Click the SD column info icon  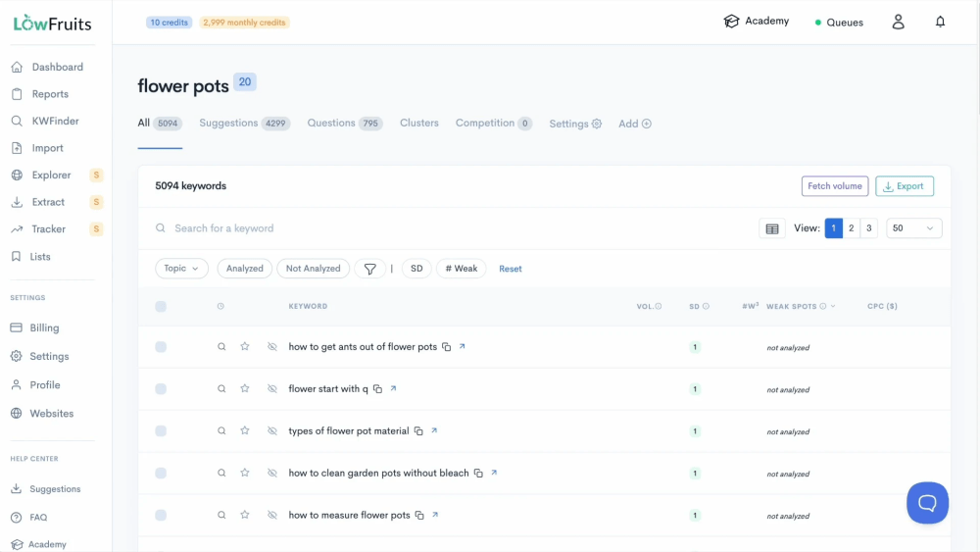point(706,306)
